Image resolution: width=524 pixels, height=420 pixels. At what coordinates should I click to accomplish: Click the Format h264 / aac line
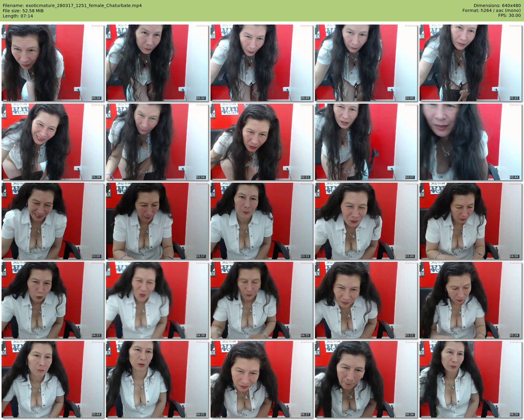tap(491, 11)
